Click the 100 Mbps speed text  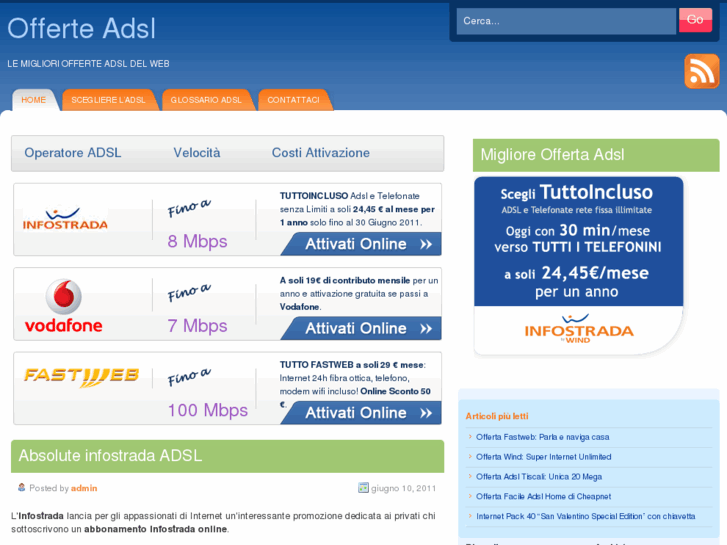208,410
